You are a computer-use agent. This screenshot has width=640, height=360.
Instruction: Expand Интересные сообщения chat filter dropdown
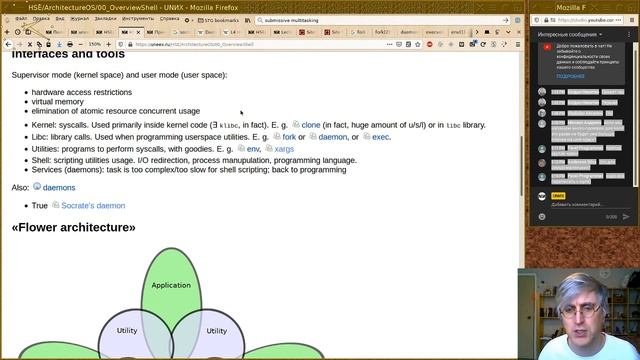point(570,35)
